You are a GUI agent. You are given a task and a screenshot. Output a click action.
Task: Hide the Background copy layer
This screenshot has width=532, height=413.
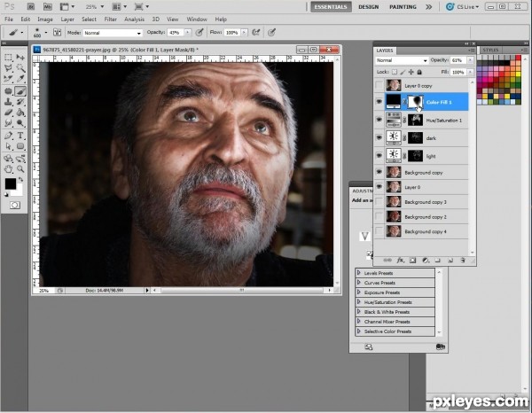tap(379, 172)
